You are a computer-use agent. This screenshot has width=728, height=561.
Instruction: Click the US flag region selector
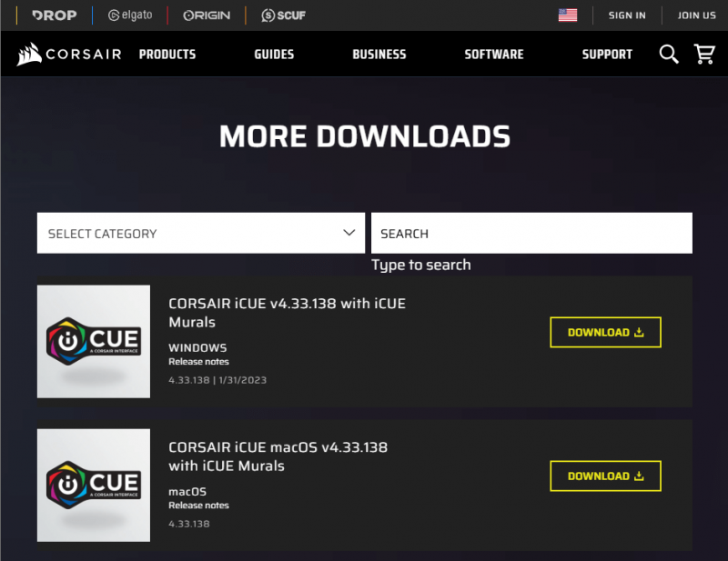point(567,15)
